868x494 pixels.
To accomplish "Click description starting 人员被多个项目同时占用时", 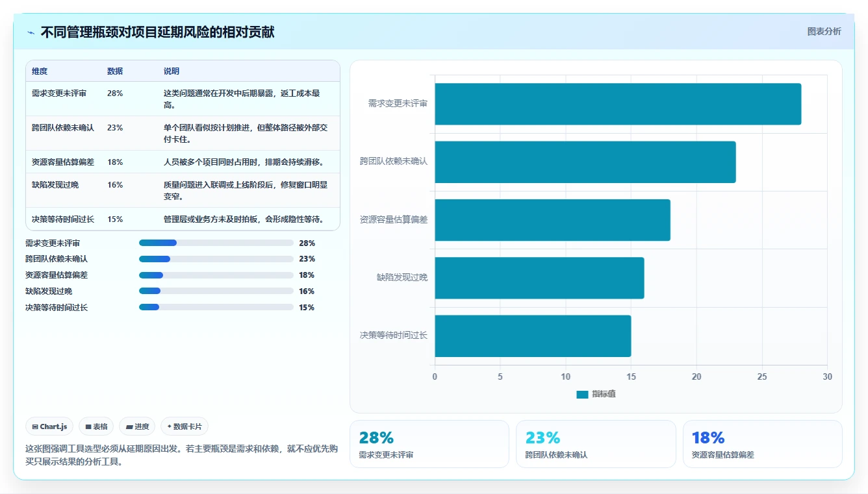I will pyautogui.click(x=244, y=162).
